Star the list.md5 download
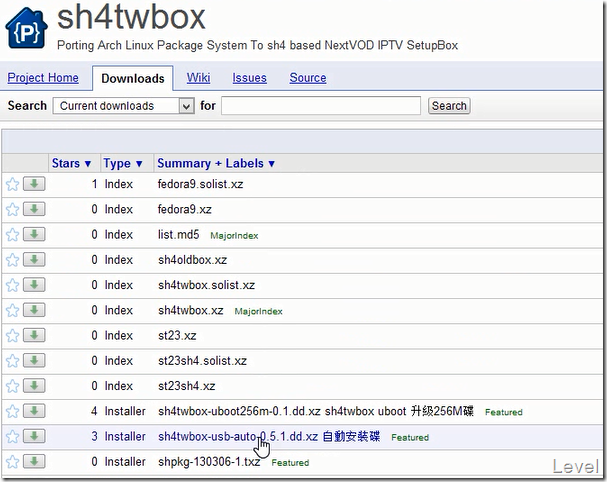 pyautogui.click(x=12, y=235)
